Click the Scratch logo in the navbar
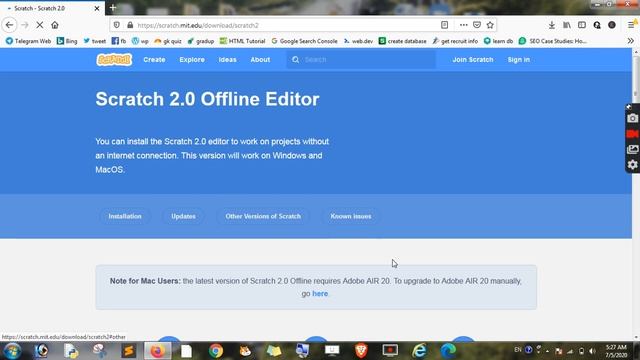The image size is (640, 360). tap(114, 60)
